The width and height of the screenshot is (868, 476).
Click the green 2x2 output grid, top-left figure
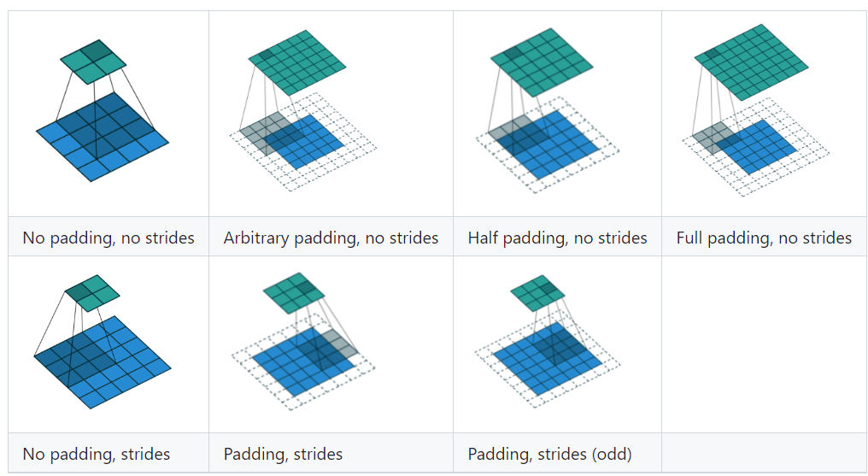(x=94, y=62)
